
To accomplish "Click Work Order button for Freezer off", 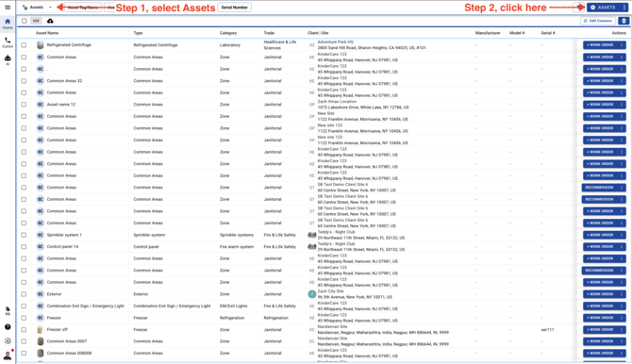I will tap(600, 330).
